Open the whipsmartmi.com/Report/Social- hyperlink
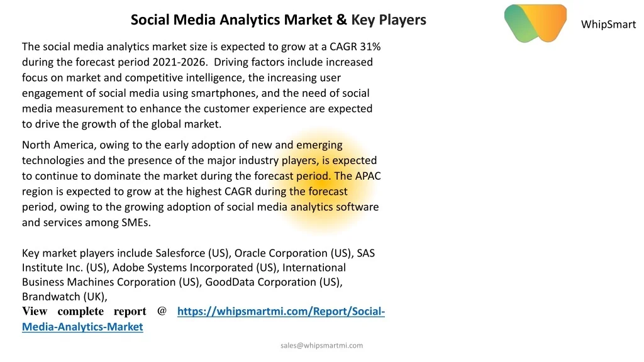The image size is (644, 362). [x=281, y=312]
